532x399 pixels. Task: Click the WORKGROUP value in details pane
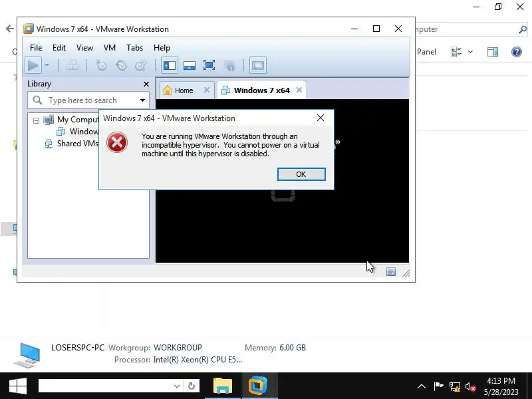(x=178, y=348)
